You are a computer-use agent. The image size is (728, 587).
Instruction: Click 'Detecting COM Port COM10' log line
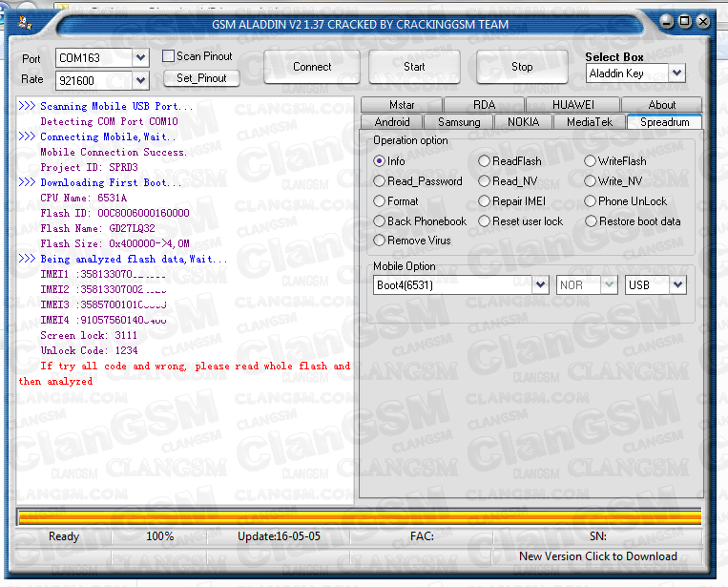pyautogui.click(x=109, y=121)
